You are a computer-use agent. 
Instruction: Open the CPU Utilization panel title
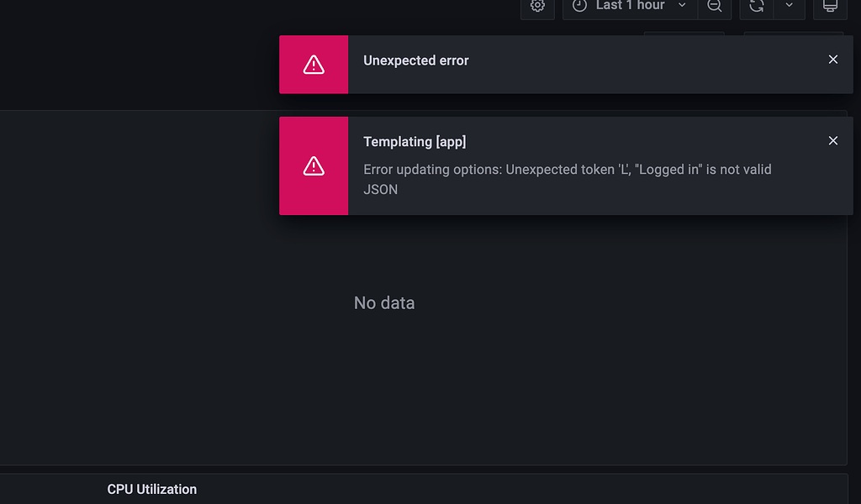pos(151,489)
